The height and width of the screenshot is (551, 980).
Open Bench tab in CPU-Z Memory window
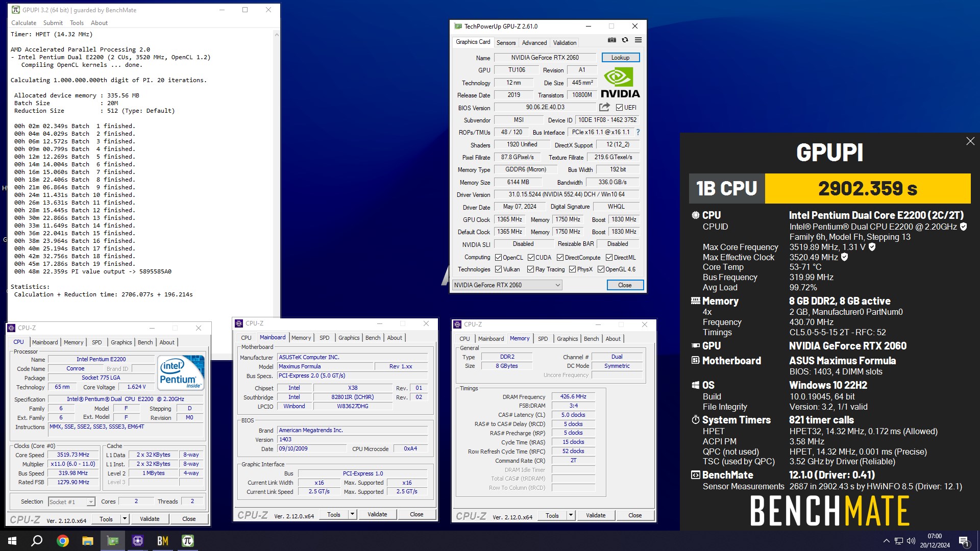tap(591, 339)
